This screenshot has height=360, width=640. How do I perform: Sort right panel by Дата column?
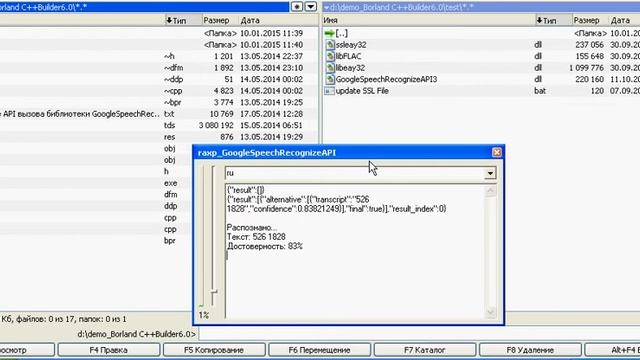[624, 20]
